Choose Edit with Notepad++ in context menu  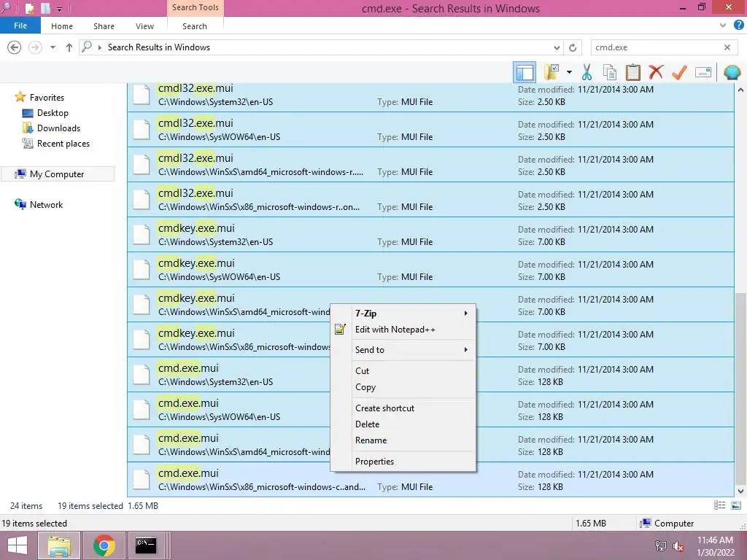click(403, 330)
